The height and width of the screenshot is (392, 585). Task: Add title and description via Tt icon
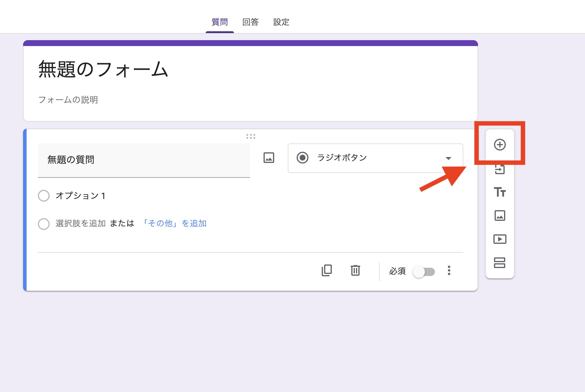(500, 192)
